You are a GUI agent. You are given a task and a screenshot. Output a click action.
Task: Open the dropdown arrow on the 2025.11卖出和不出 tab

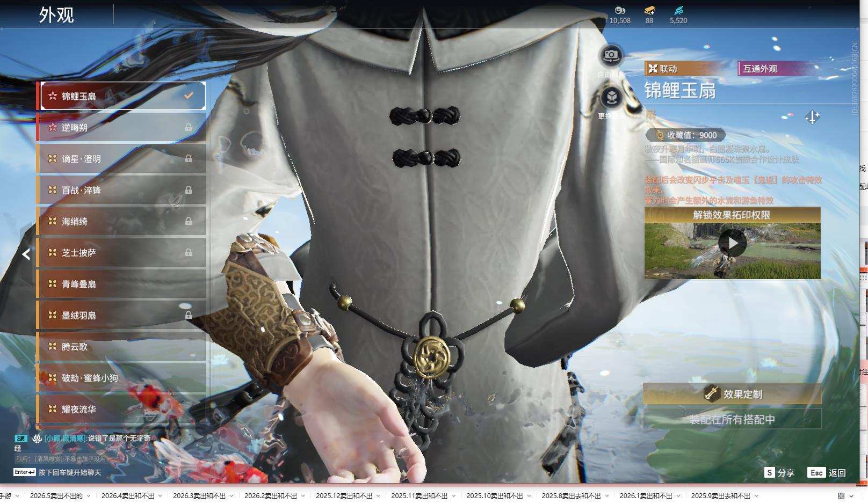(x=453, y=496)
